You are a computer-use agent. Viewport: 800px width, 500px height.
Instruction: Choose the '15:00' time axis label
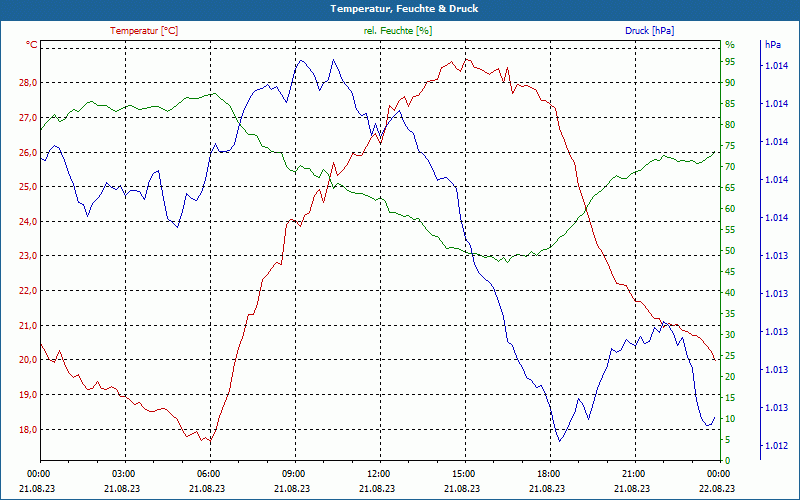[x=463, y=473]
